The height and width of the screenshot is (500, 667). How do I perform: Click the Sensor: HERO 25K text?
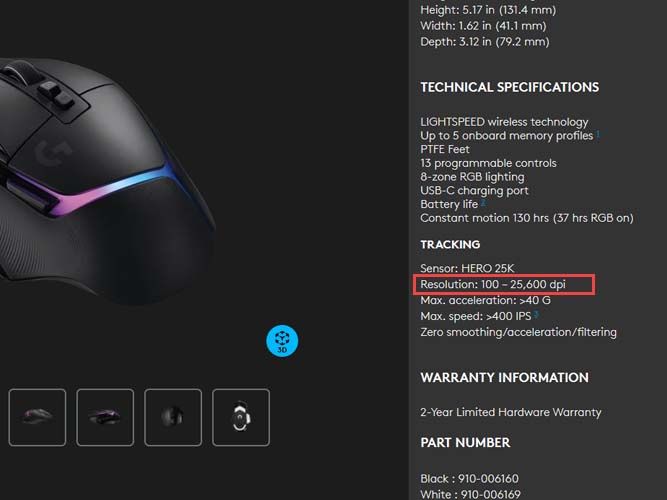tap(467, 268)
